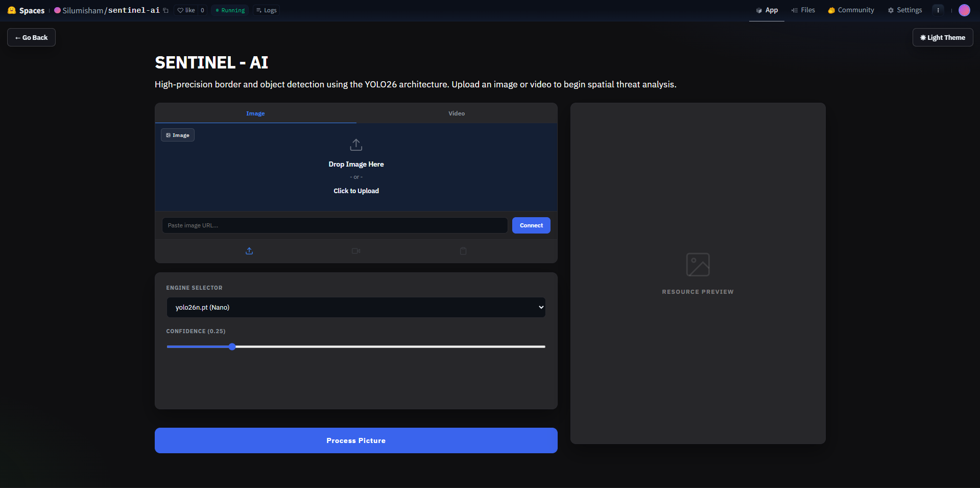Switch to Light Theme

943,37
